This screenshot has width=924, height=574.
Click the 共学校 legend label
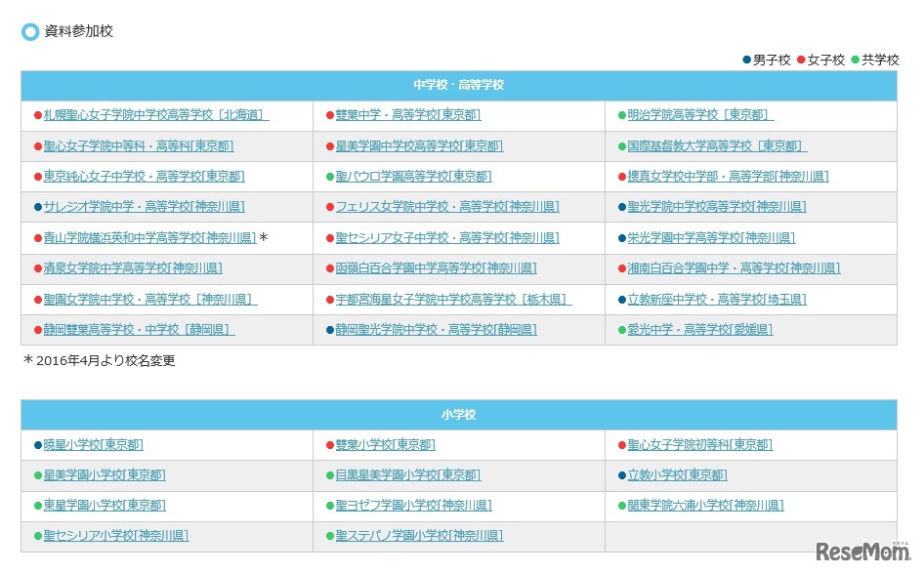click(x=880, y=61)
